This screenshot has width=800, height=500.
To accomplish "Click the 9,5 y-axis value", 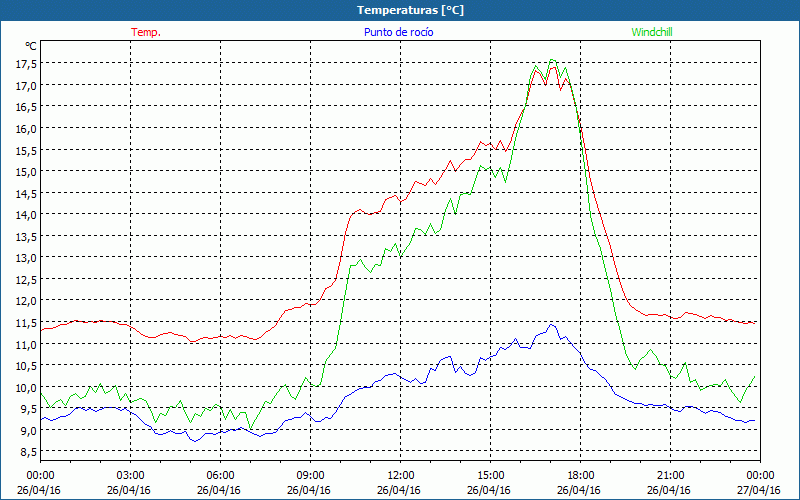I will point(28,408).
